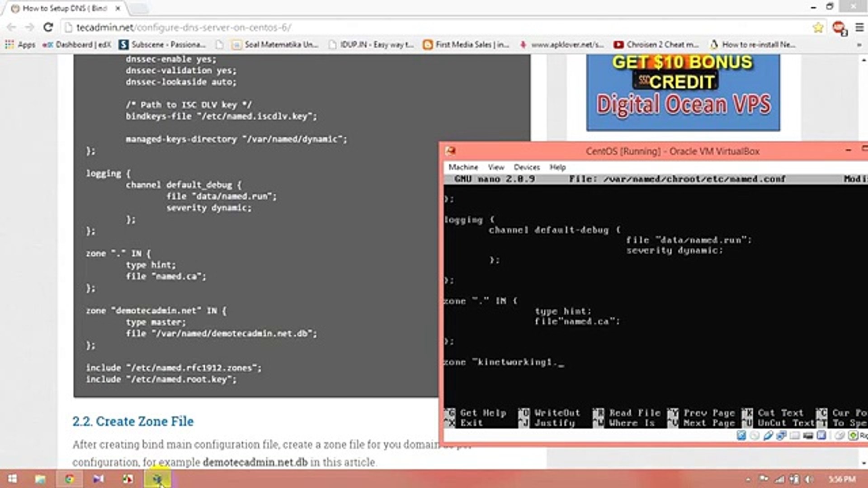Open Visual Studio from the taskbar
The height and width of the screenshot is (488, 868).
(98, 479)
